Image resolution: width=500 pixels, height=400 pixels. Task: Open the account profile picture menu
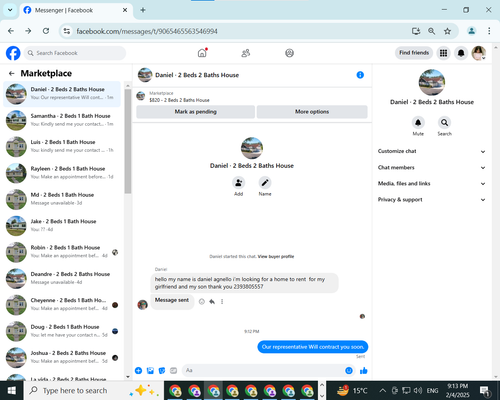tap(479, 53)
